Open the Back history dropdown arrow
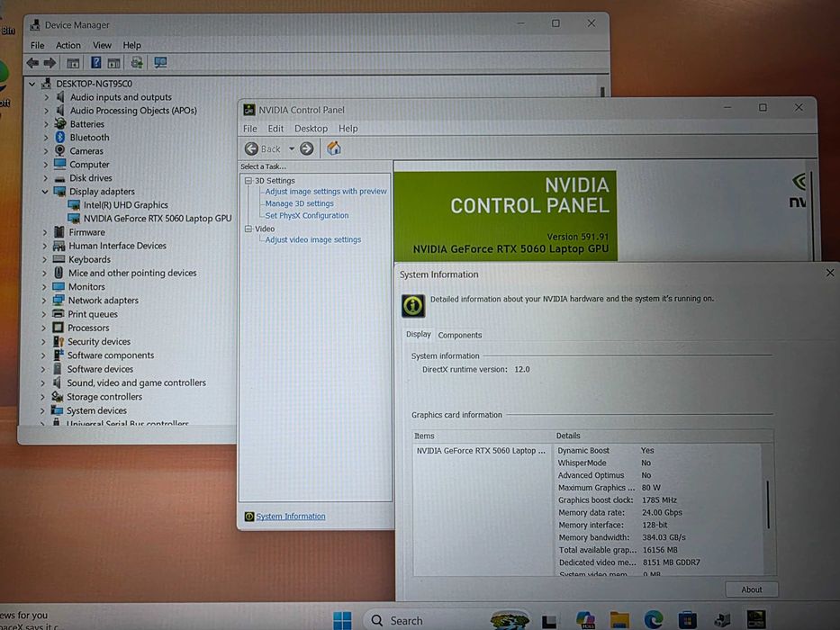The height and width of the screenshot is (630, 840). [292, 148]
